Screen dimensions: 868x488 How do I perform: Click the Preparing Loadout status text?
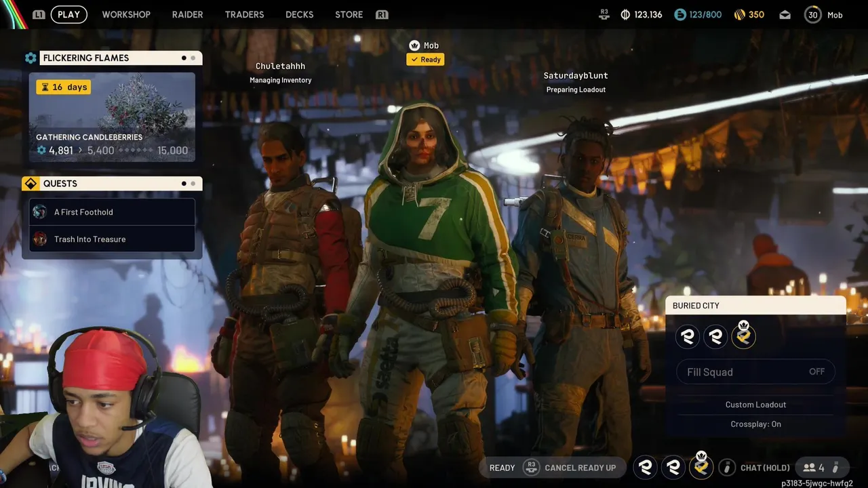(576, 89)
